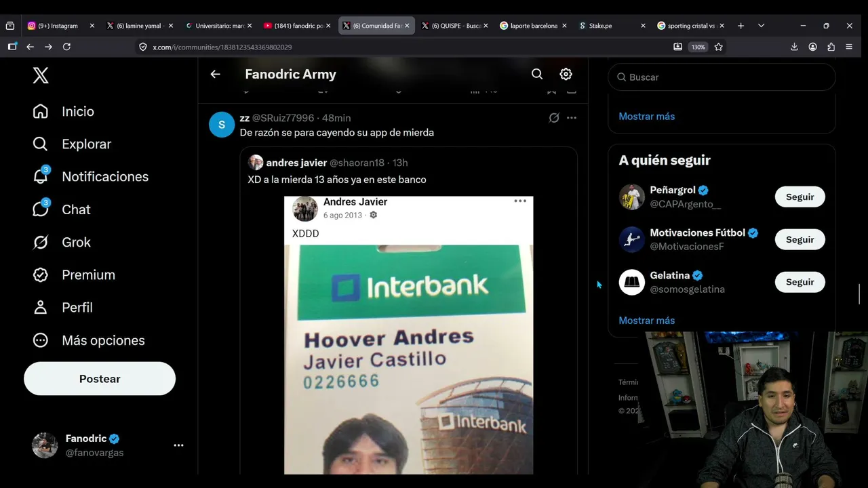Viewport: 868px width, 488px height.
Task: Expand the list all tabs dropdown
Action: (x=761, y=26)
